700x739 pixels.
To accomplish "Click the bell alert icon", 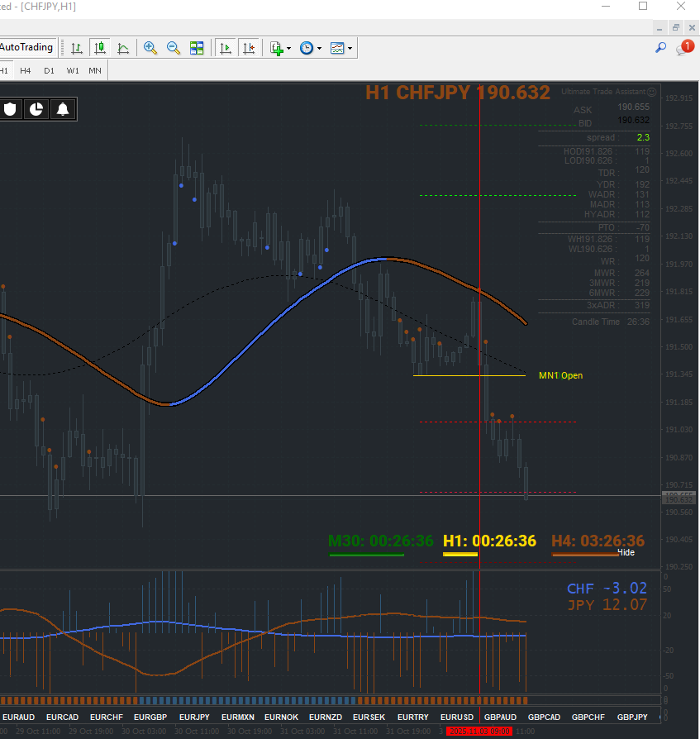I will 63,109.
